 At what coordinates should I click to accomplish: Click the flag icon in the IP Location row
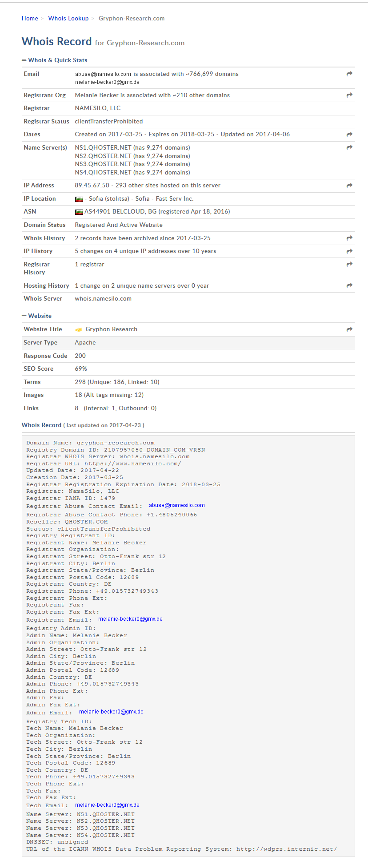pyautogui.click(x=79, y=199)
